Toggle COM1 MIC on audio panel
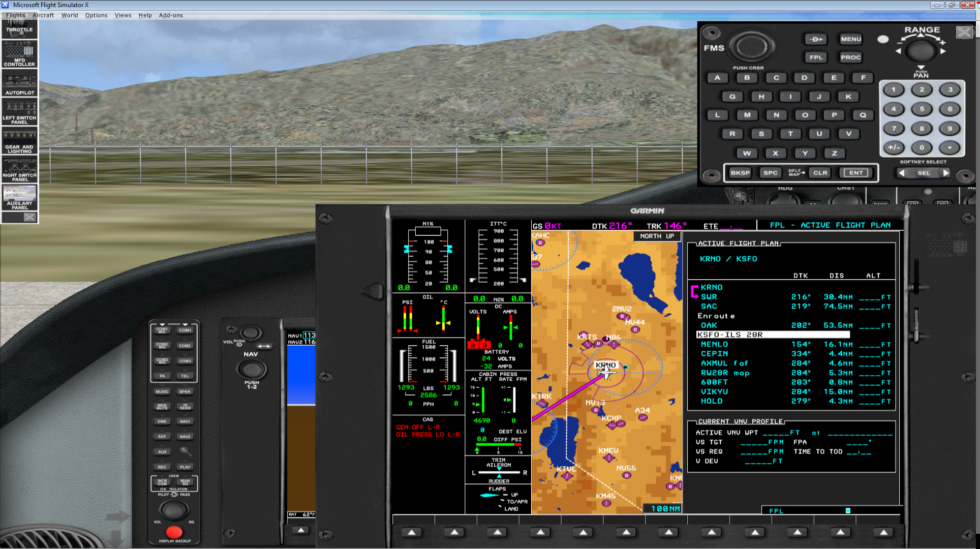The height and width of the screenshot is (549, 980). (162, 330)
